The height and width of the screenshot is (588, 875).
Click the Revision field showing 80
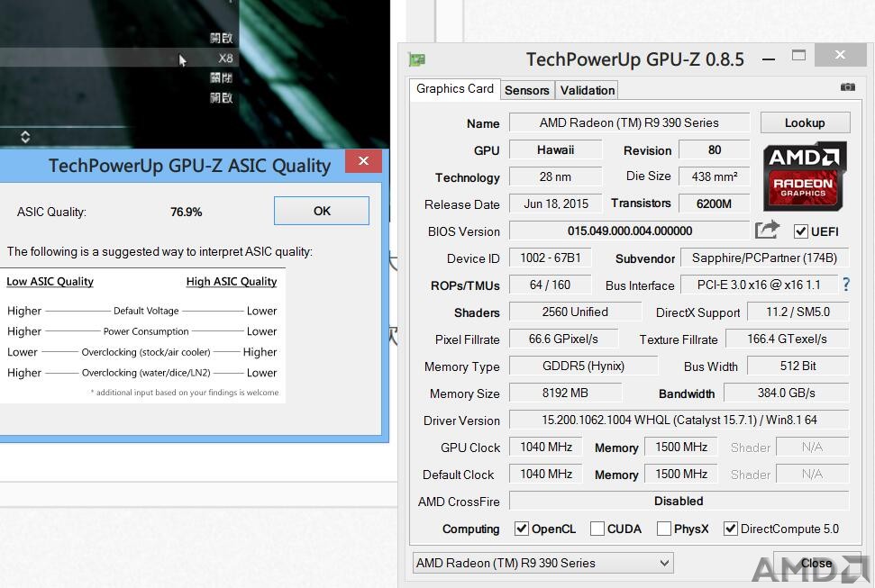(715, 149)
